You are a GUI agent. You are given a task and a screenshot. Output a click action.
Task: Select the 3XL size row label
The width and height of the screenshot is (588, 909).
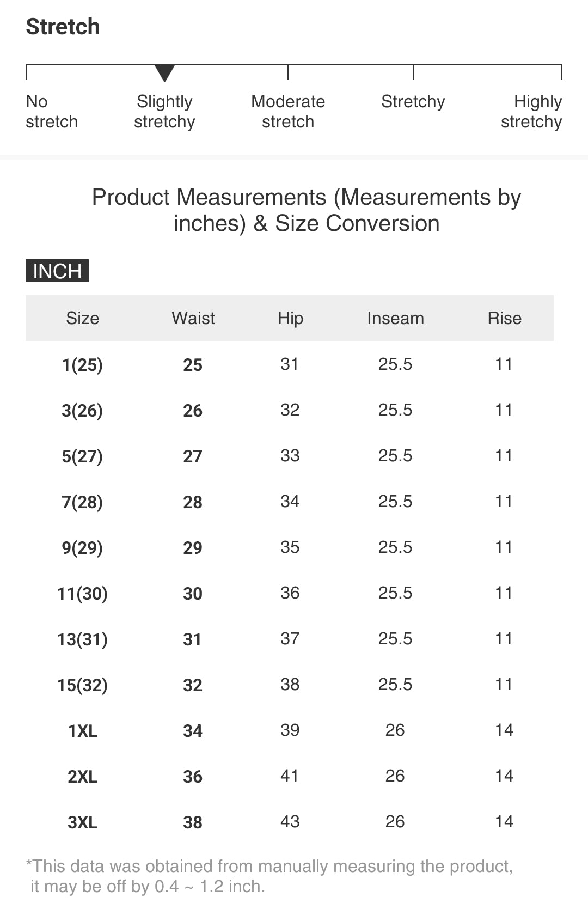pos(82,822)
